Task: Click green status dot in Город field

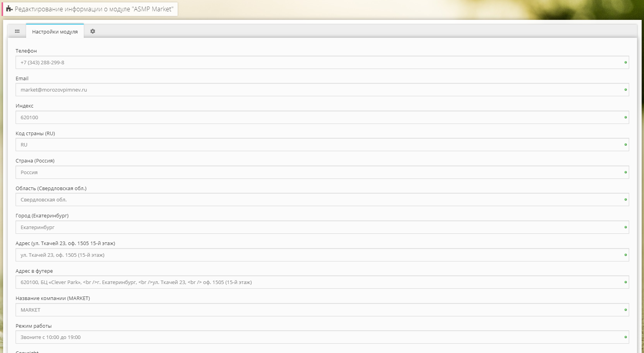Action: (626, 227)
